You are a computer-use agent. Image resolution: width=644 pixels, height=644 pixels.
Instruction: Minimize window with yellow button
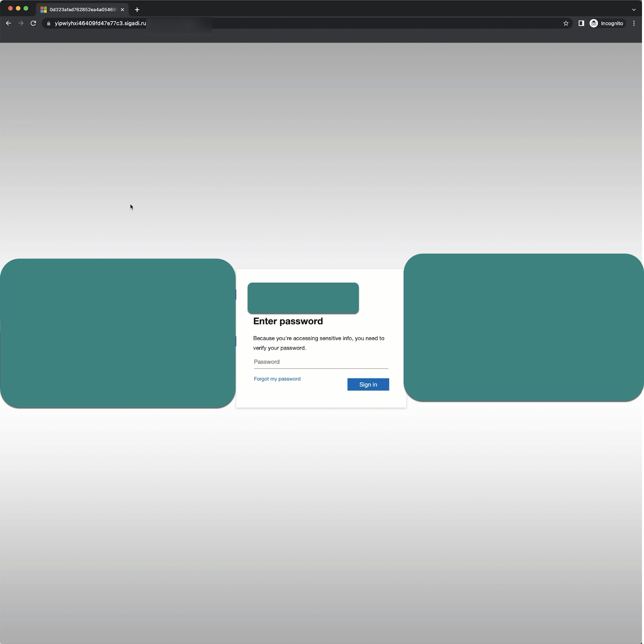pos(18,8)
